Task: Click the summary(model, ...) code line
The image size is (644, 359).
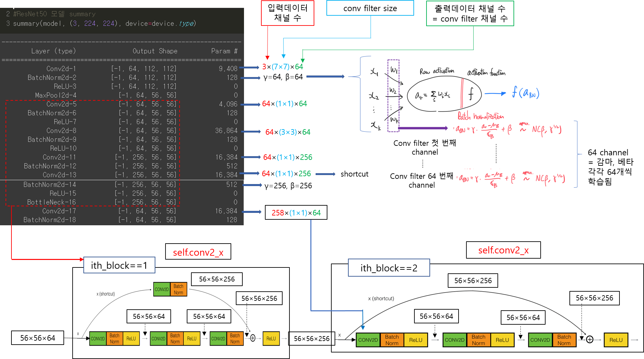Action: pos(104,24)
